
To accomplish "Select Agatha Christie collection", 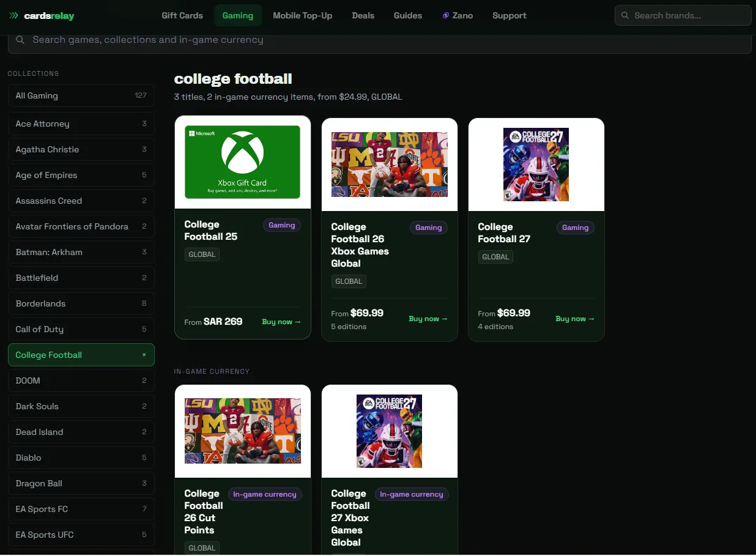I will pyautogui.click(x=81, y=149).
